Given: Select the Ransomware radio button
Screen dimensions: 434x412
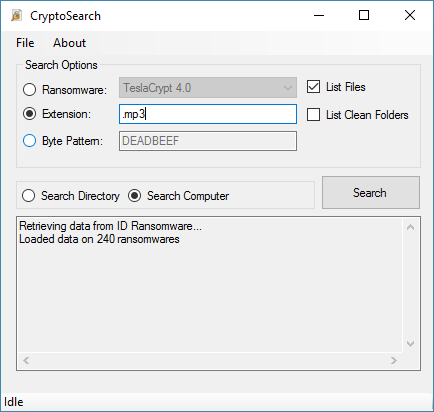Looking at the screenshot, I should tap(29, 89).
